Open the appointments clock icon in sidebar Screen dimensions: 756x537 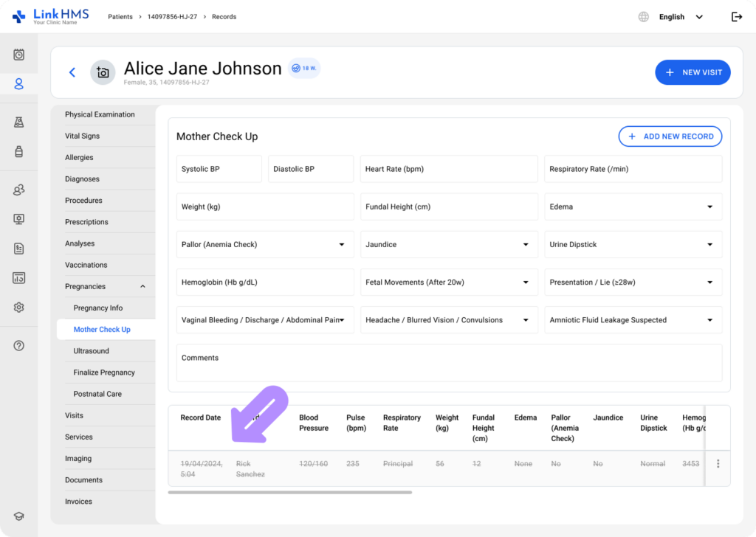18,55
